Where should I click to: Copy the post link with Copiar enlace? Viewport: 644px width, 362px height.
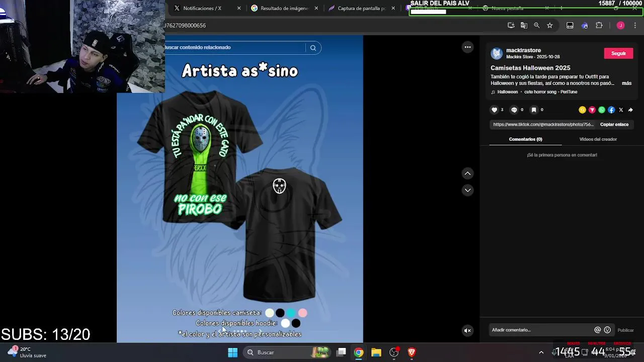[x=614, y=124]
